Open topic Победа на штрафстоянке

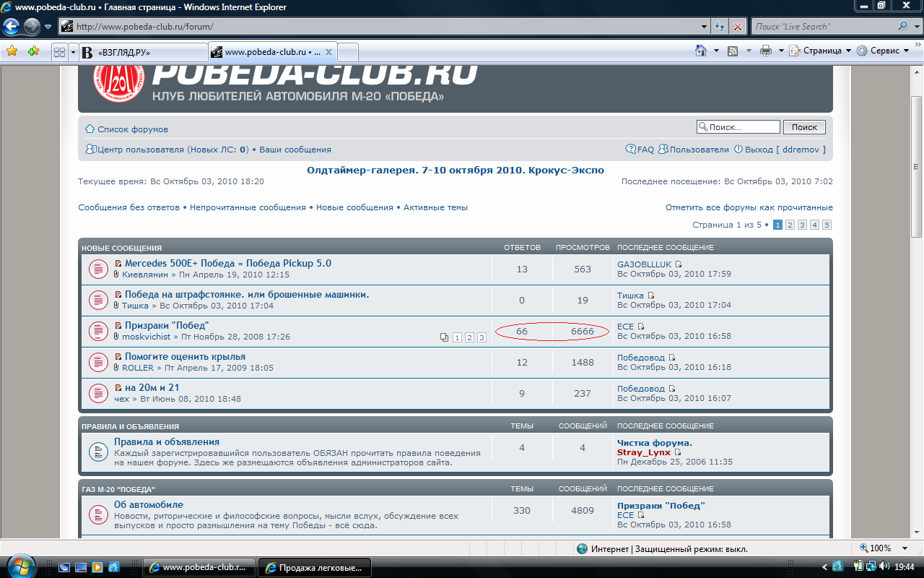coord(247,294)
